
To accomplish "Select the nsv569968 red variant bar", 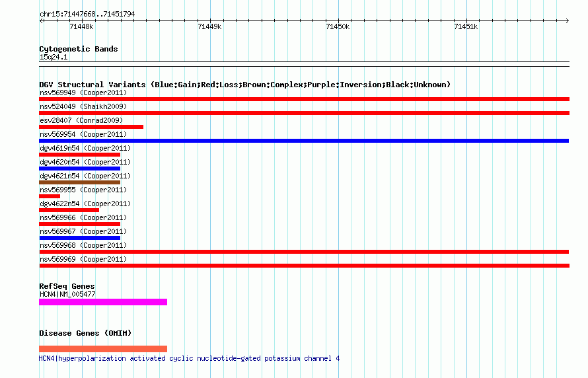I will pos(304,252).
